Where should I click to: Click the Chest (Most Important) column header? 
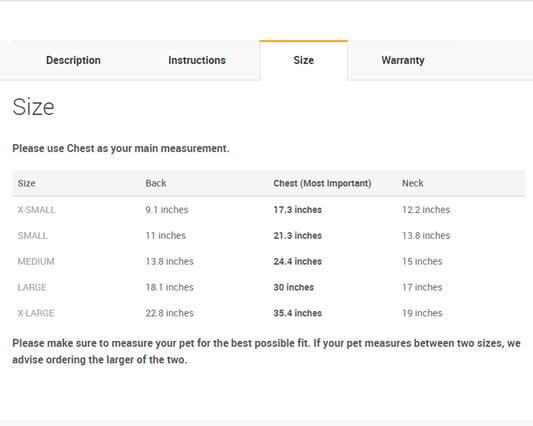tap(322, 183)
